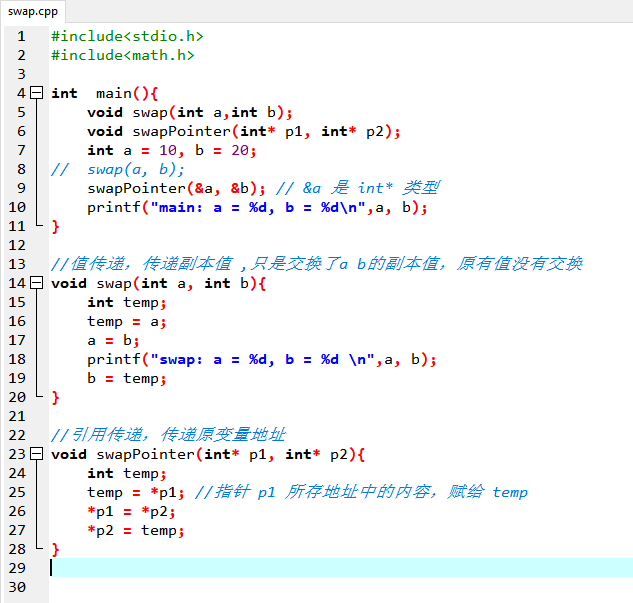The height and width of the screenshot is (603, 633).
Task: Place cursor on #include<math.h> line
Action: click(122, 55)
